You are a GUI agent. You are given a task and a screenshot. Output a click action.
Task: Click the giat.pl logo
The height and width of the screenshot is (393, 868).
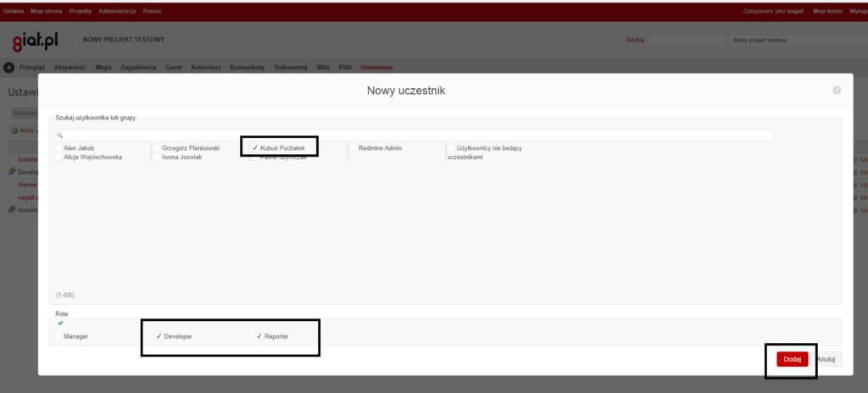point(35,41)
